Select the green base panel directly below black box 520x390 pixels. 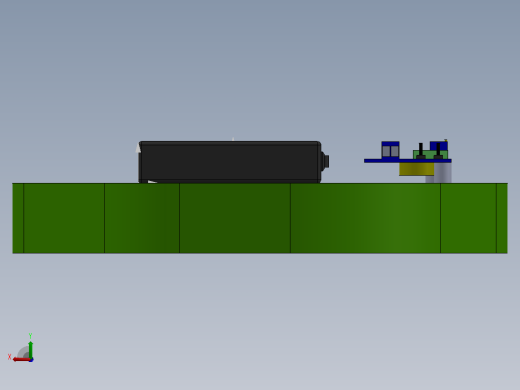[235, 218]
